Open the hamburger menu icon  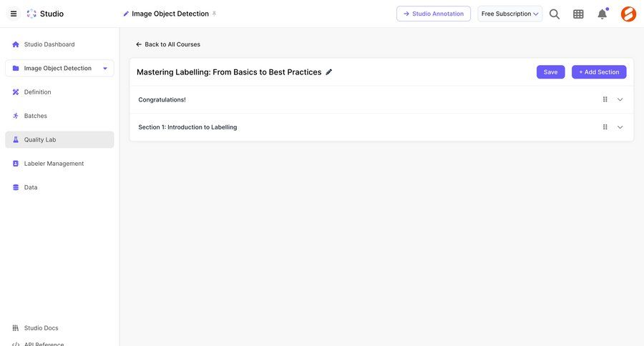pos(14,14)
